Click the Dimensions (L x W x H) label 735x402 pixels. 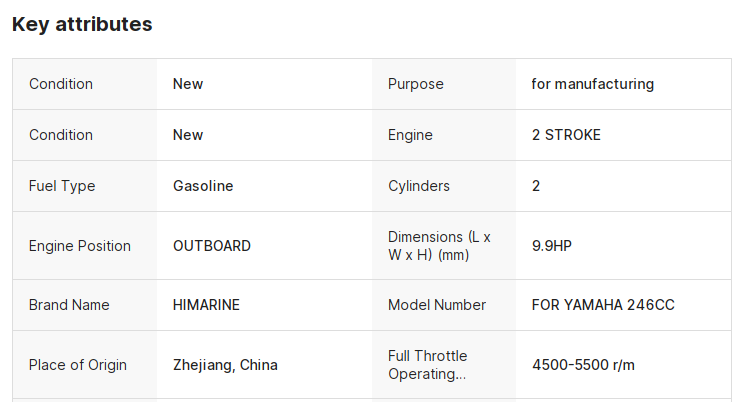[438, 246]
